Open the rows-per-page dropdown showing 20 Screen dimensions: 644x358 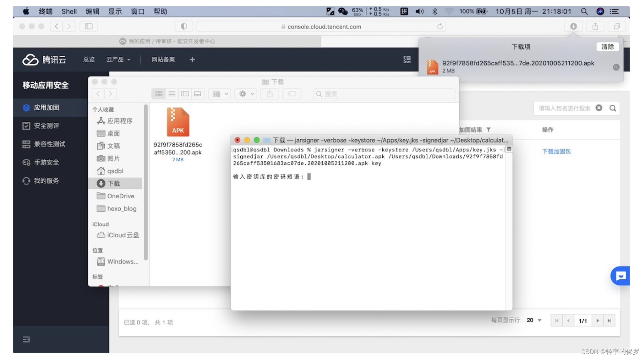click(534, 320)
